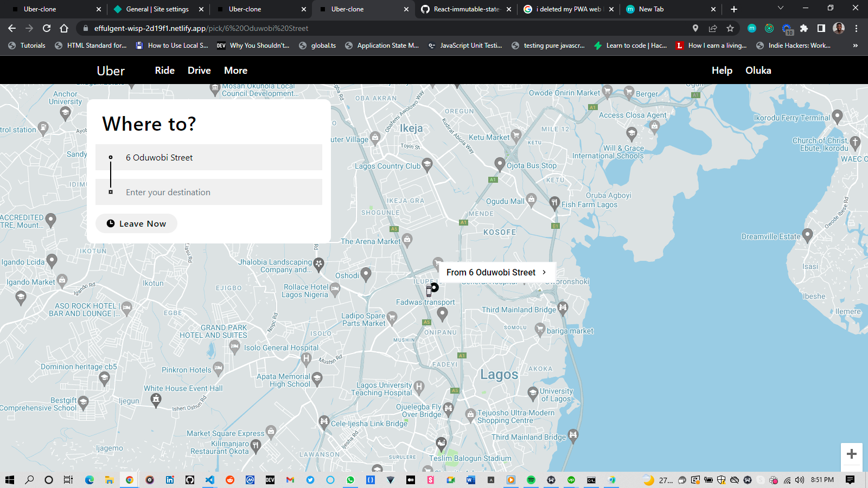Open the More menu item
Image resolution: width=868 pixels, height=488 pixels.
[235, 70]
